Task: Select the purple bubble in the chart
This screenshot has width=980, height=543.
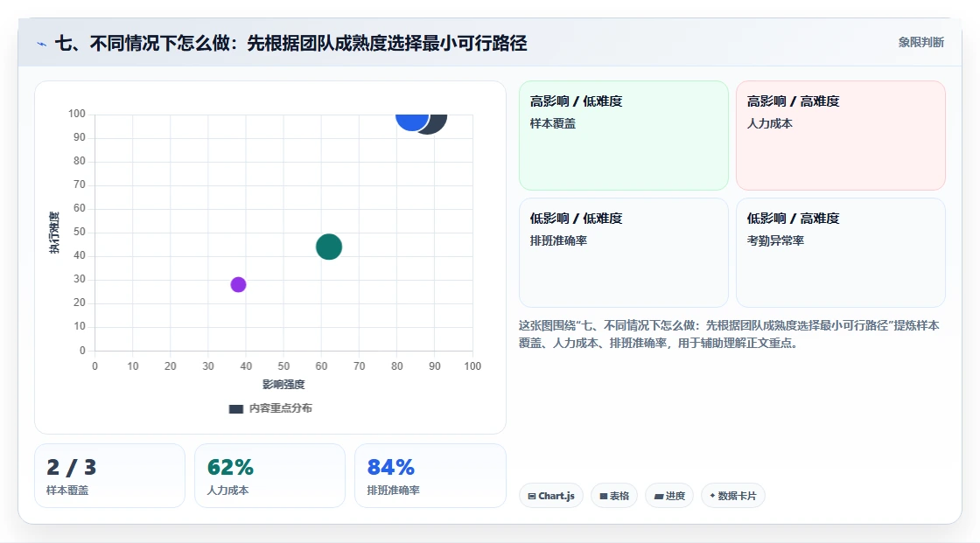Action: tap(238, 284)
